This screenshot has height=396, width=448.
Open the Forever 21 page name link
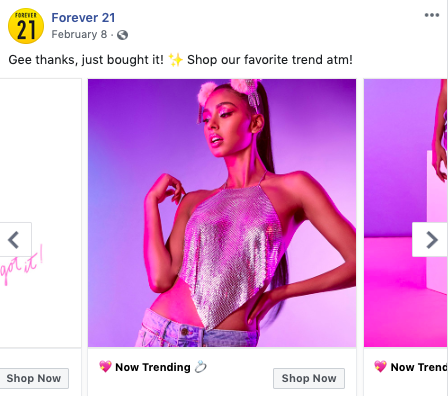coord(83,17)
